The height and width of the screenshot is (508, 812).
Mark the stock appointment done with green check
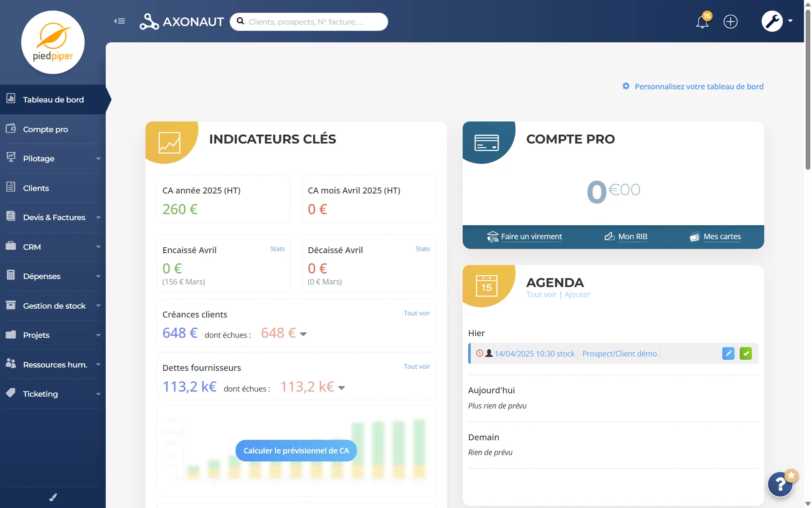point(746,353)
